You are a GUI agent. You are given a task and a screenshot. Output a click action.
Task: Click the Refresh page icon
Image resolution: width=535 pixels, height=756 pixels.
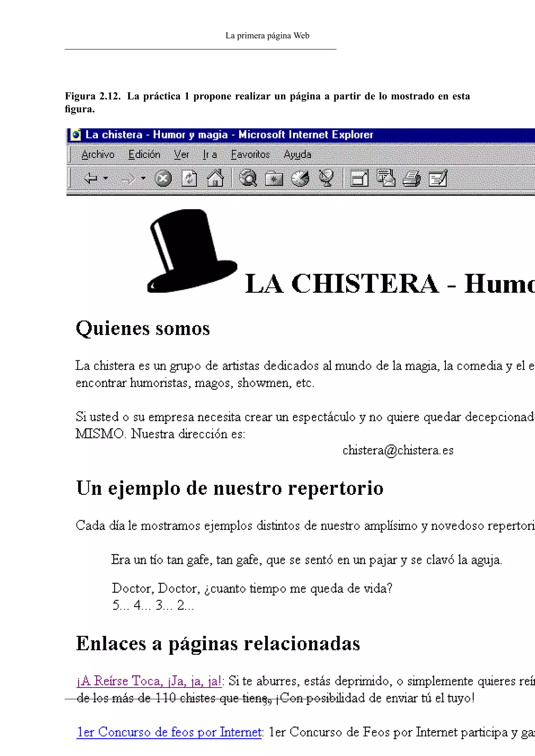tap(189, 179)
